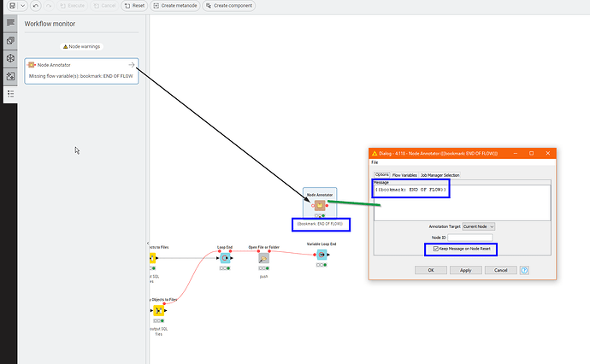Click the Workflow monitor panel heading
590x364 pixels.
[x=50, y=24]
